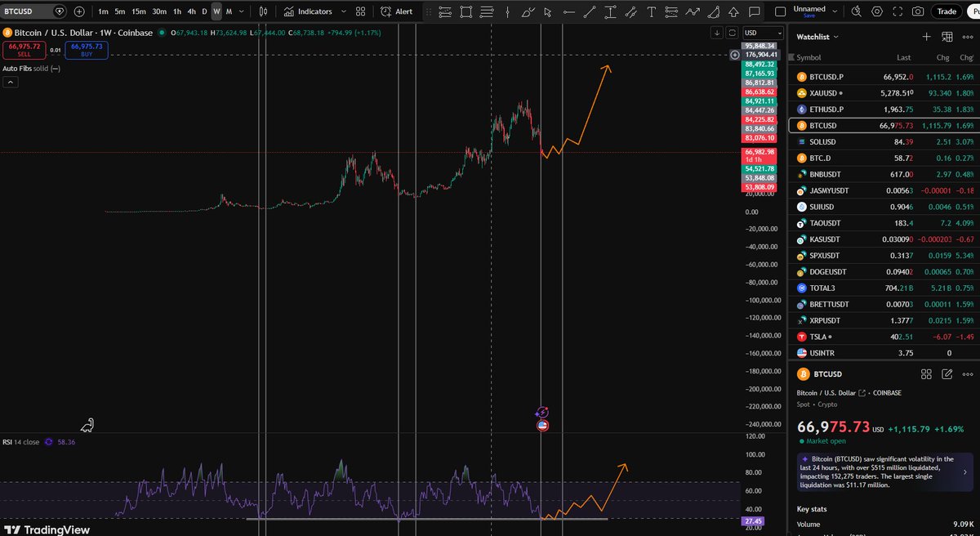Select the rectangle shape tool in toolbar
The width and height of the screenshot is (980, 536).
[465, 11]
